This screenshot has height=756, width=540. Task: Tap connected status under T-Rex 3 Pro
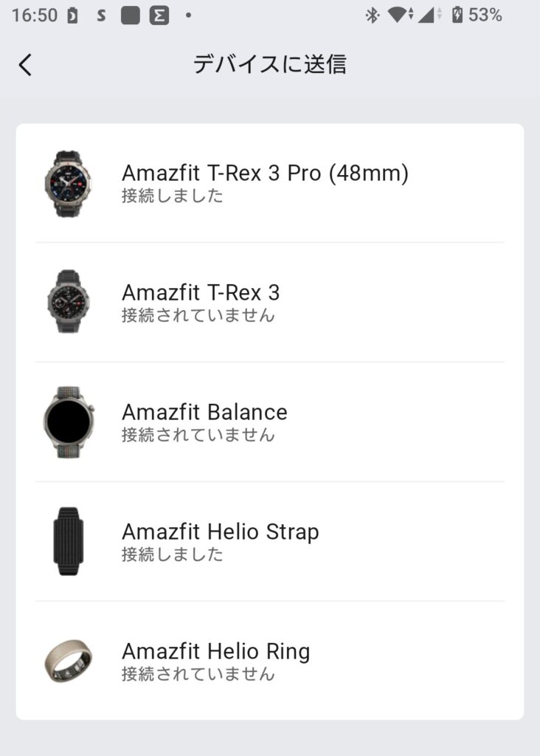click(x=172, y=196)
